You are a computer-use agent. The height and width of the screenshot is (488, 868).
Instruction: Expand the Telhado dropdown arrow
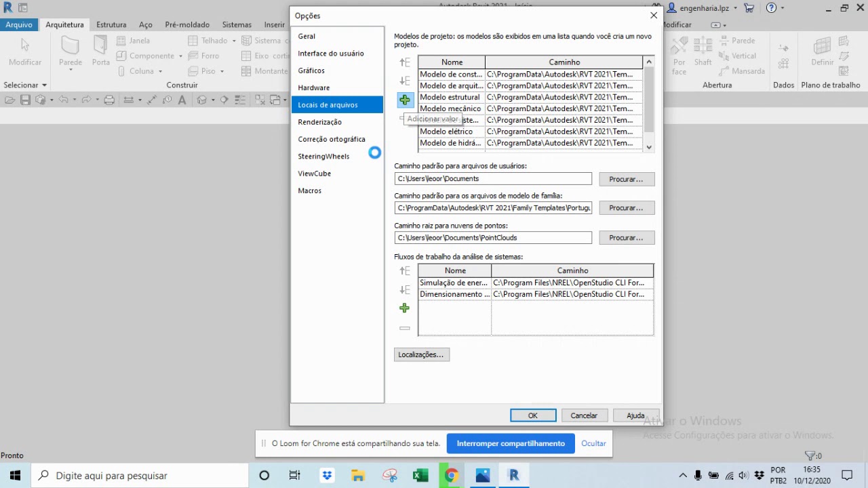(234, 41)
